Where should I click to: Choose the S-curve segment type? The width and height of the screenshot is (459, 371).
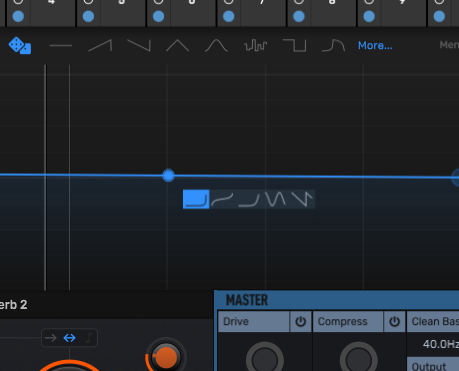[222, 199]
